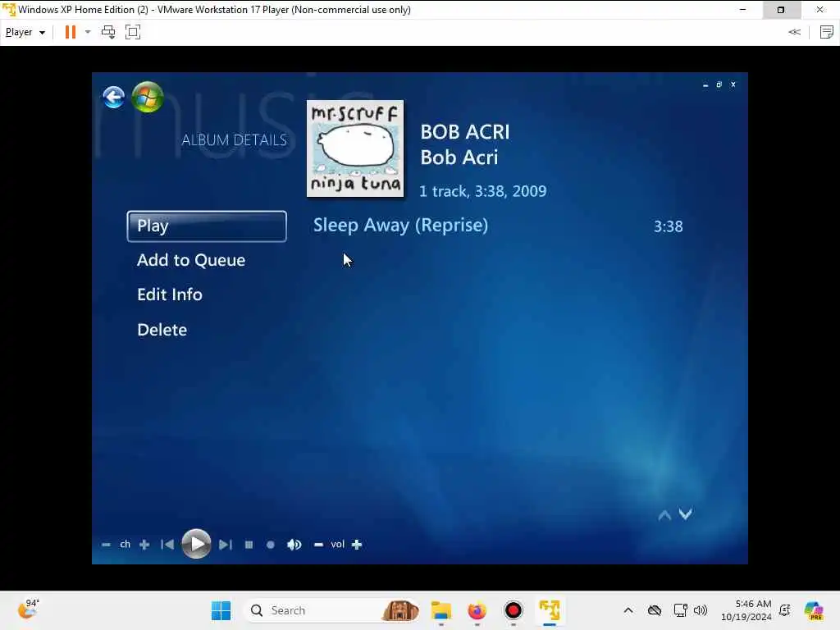840x630 pixels.
Task: Stop playback with square button
Action: (249, 545)
